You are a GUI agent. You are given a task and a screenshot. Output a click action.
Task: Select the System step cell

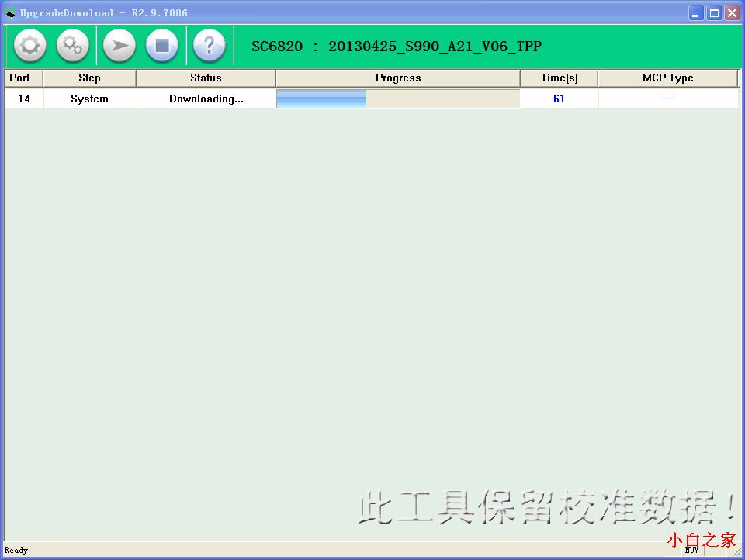pyautogui.click(x=89, y=99)
